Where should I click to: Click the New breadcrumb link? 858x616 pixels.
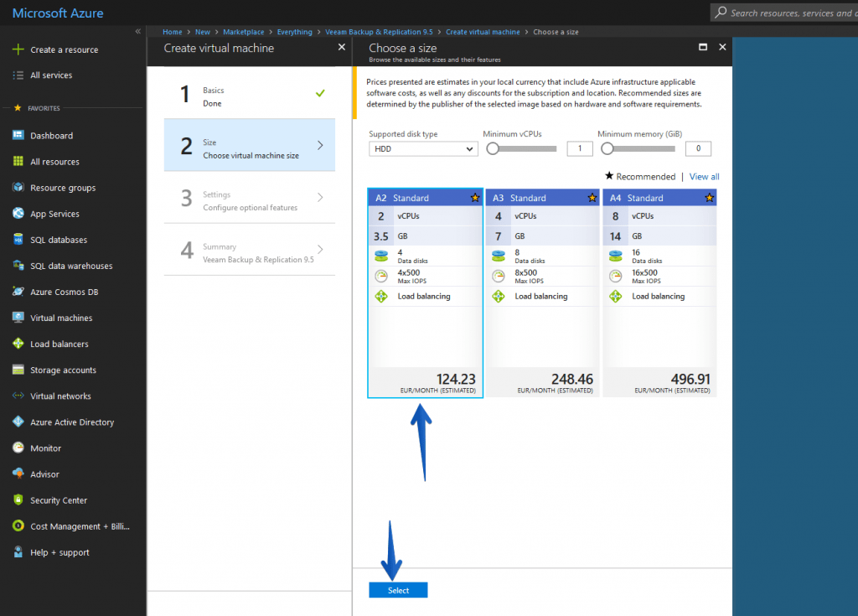[203, 32]
